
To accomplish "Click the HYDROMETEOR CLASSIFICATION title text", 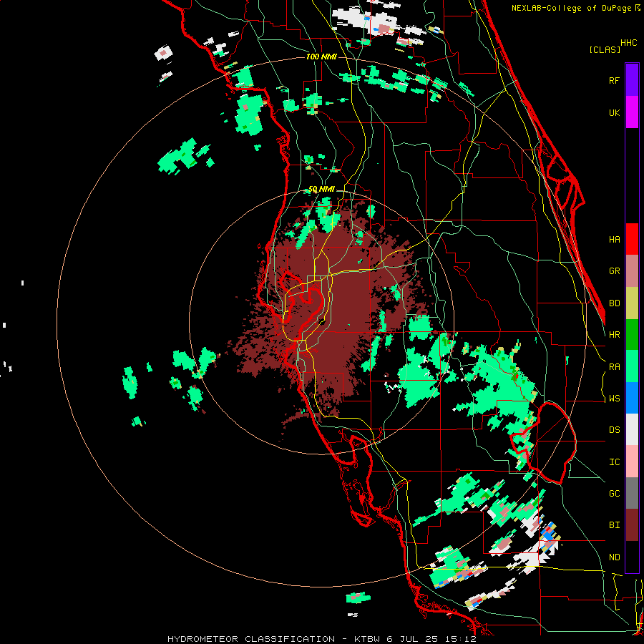I will 251,639.
